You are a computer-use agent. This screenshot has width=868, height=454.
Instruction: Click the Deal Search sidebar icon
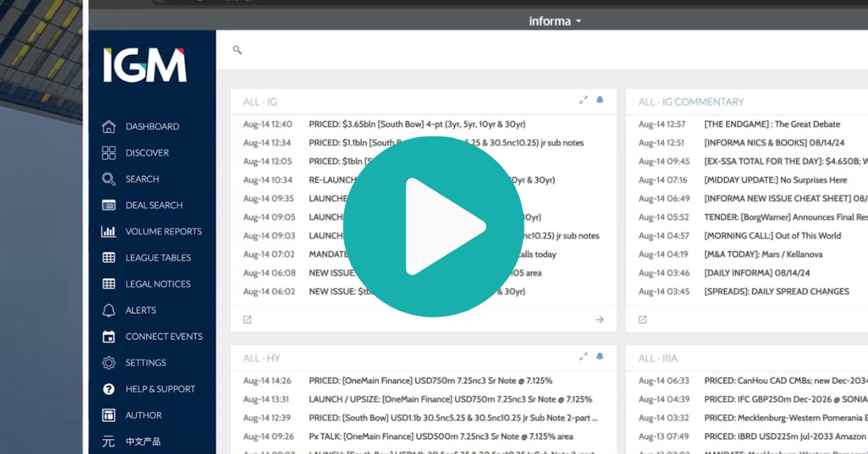click(109, 205)
